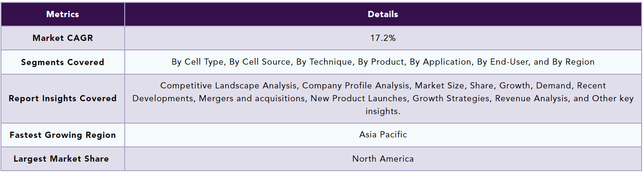Click the North America value cell
The image size is (644, 174).
(383, 159)
